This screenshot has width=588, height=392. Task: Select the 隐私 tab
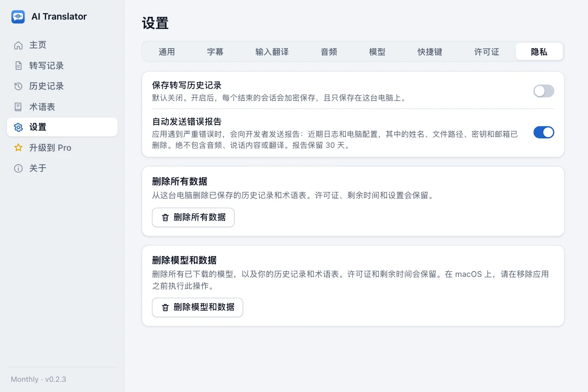(x=539, y=52)
